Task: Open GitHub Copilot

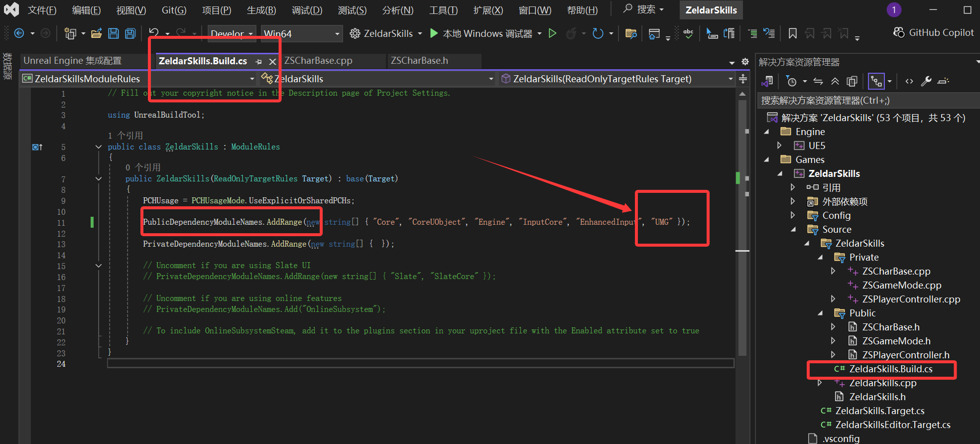Action: [934, 32]
